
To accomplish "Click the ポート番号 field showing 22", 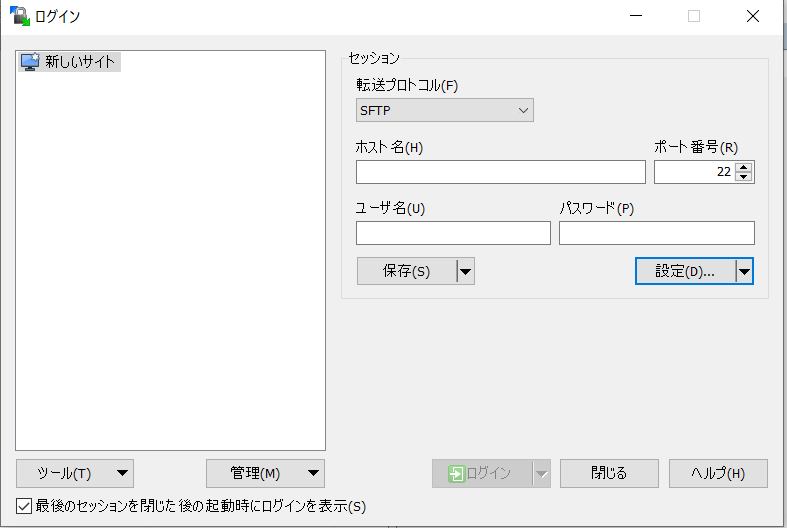I will 694,172.
